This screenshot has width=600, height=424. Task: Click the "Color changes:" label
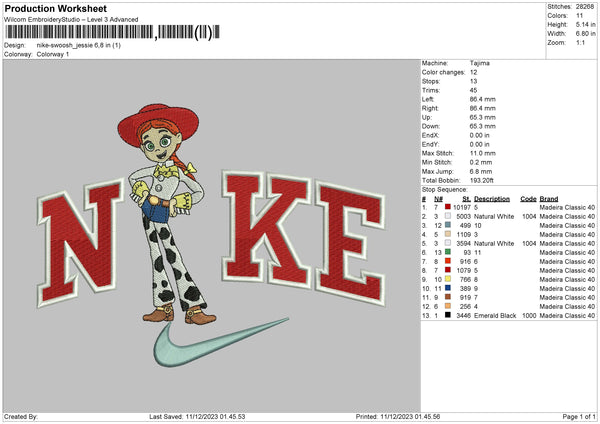coord(443,72)
